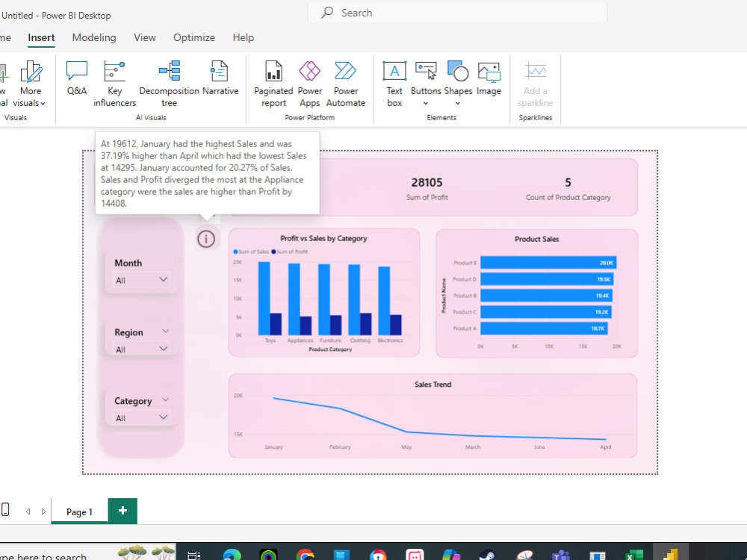
Task: Open the Optimize ribbon tab
Action: click(x=194, y=37)
